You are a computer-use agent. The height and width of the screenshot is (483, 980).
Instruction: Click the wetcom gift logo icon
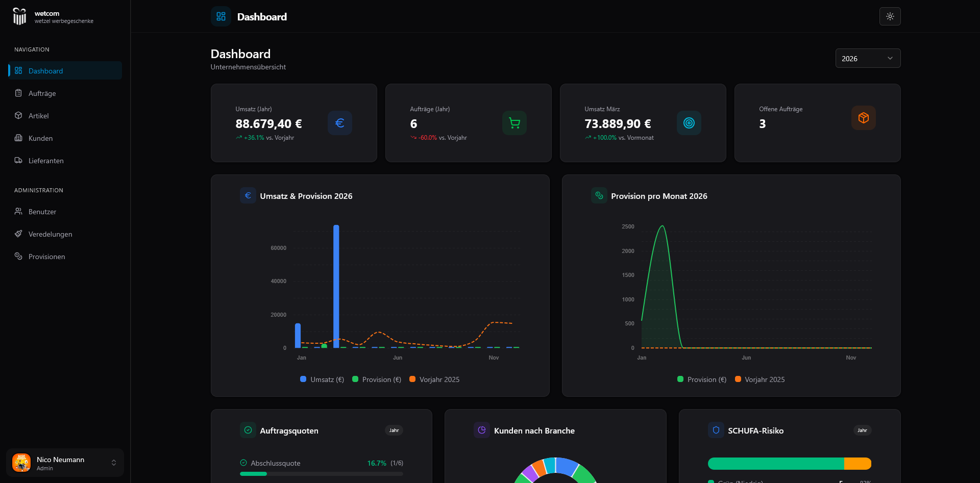(x=19, y=16)
